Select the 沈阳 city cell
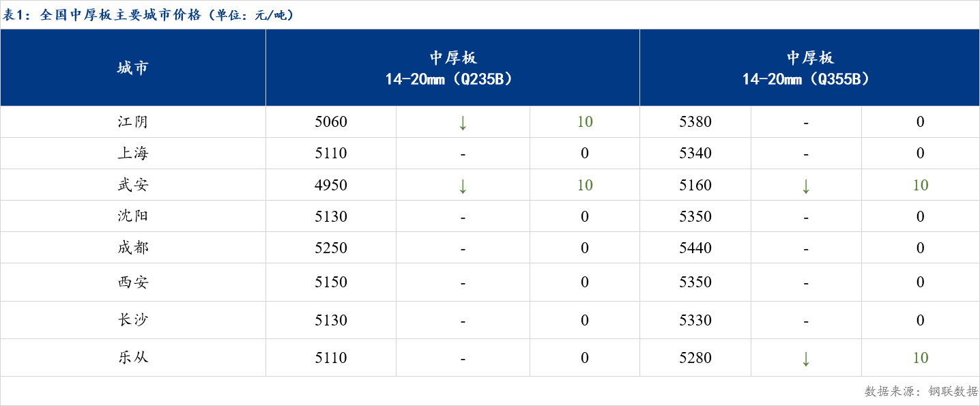 point(132,216)
